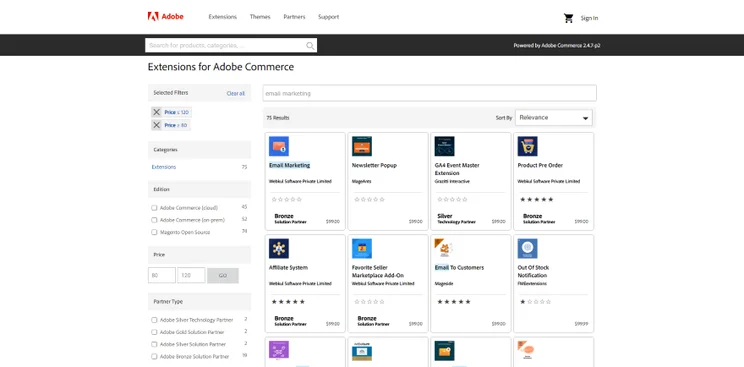
Task: Open the Email To Customers title
Action: point(459,268)
